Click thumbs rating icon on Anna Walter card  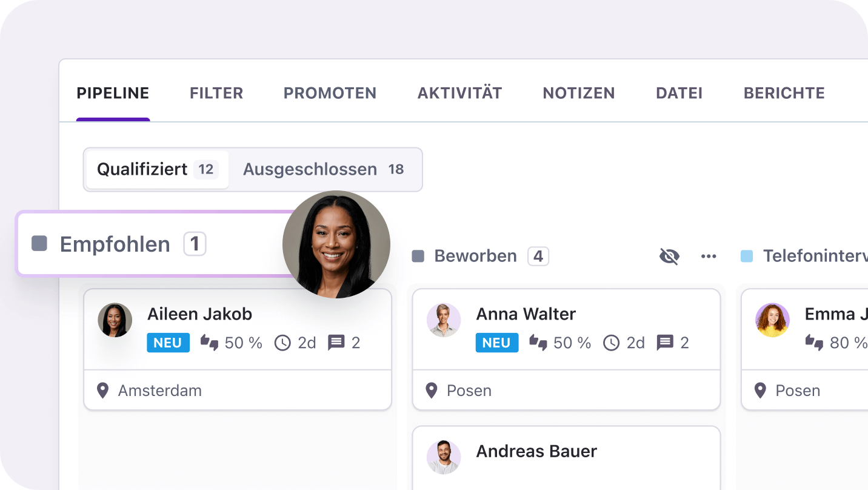[538, 343]
